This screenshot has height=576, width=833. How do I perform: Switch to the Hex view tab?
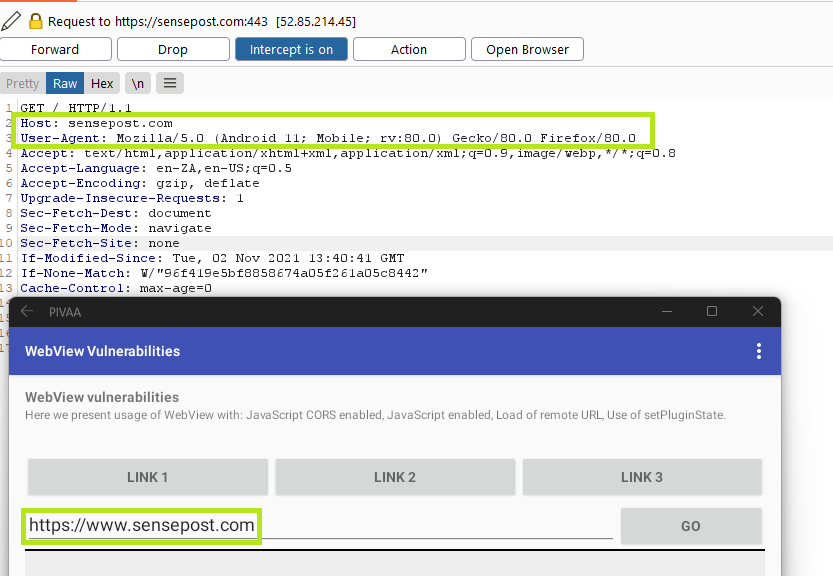click(101, 84)
